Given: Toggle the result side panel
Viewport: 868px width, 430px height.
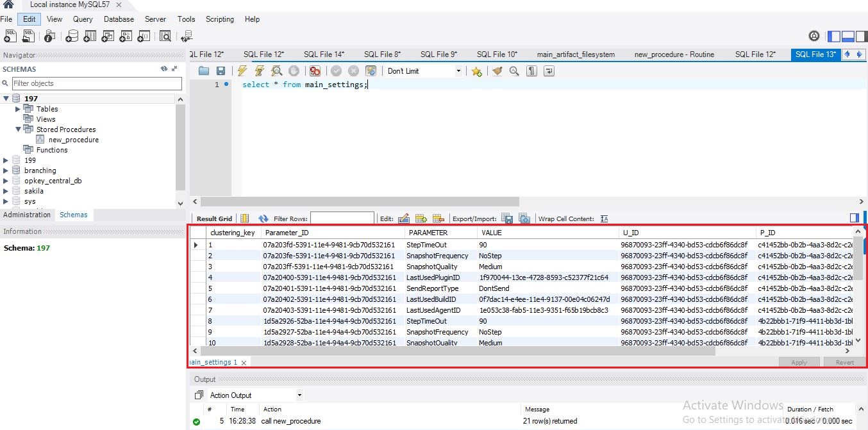Looking at the screenshot, I should point(854,219).
